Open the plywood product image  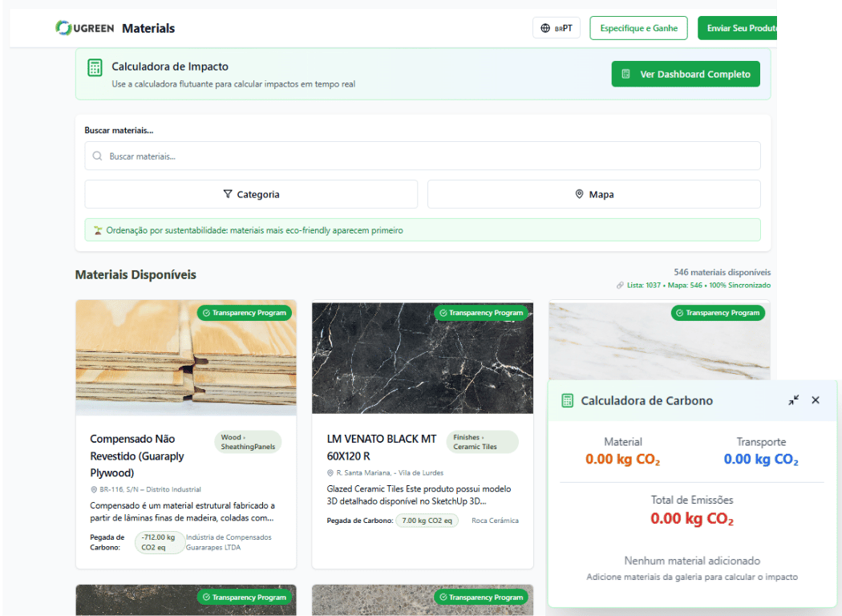(x=186, y=358)
